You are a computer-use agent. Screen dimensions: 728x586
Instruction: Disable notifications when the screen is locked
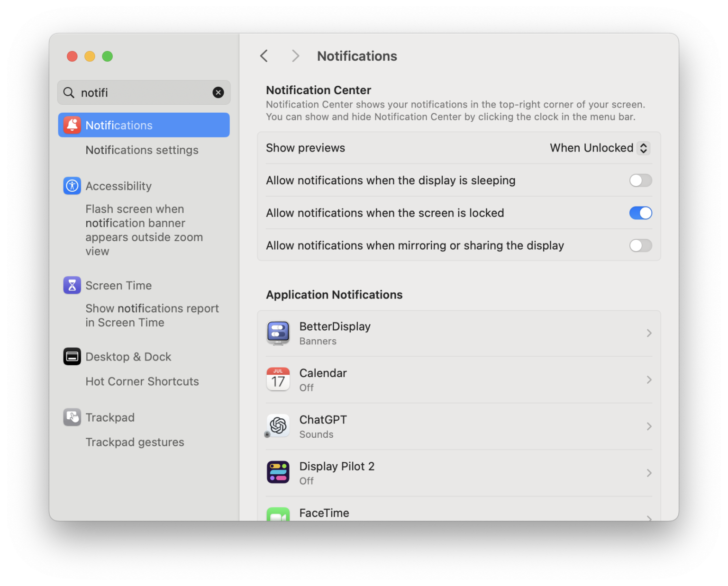tap(640, 213)
